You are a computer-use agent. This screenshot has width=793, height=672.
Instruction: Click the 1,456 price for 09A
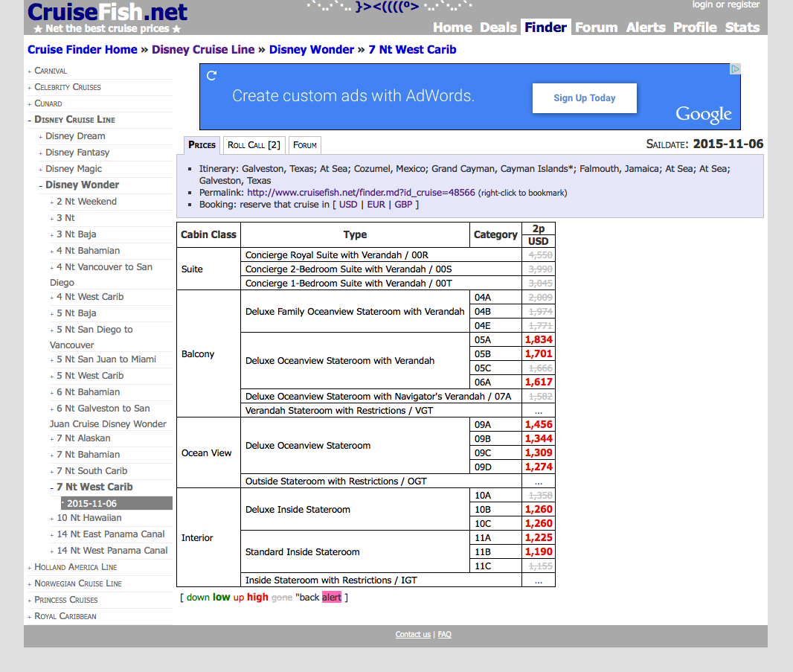click(539, 424)
